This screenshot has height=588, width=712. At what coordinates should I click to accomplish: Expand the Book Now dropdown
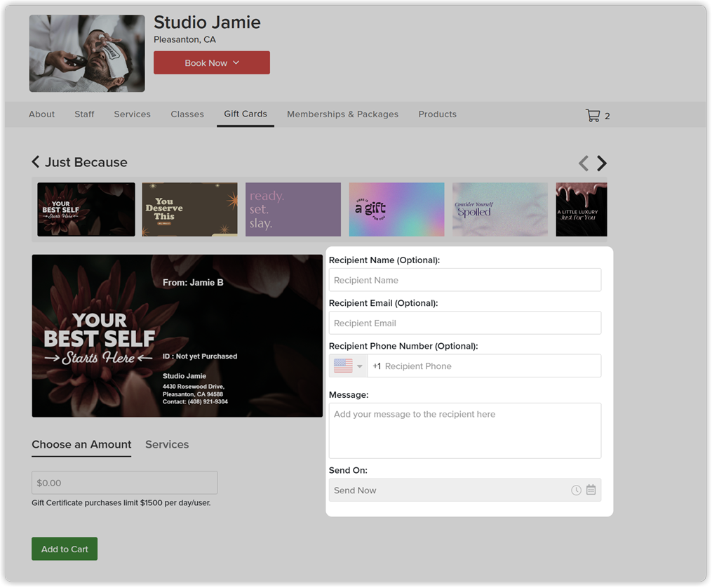tap(212, 62)
